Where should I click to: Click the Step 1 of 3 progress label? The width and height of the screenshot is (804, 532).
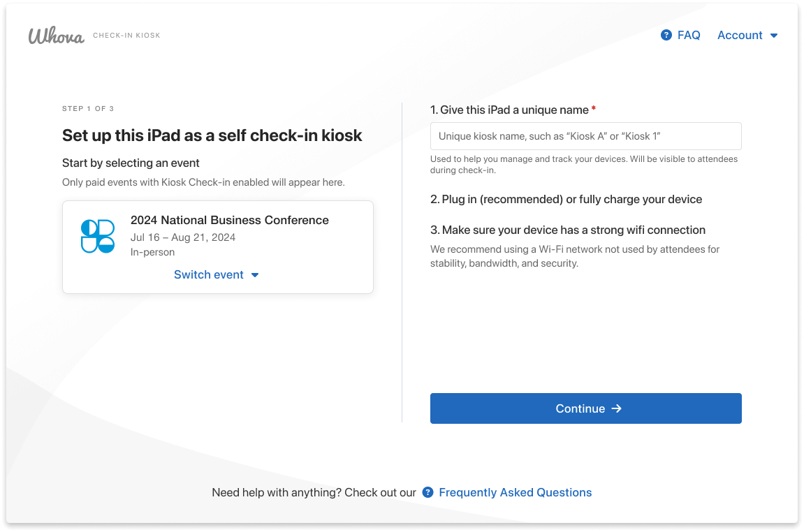[x=88, y=108]
